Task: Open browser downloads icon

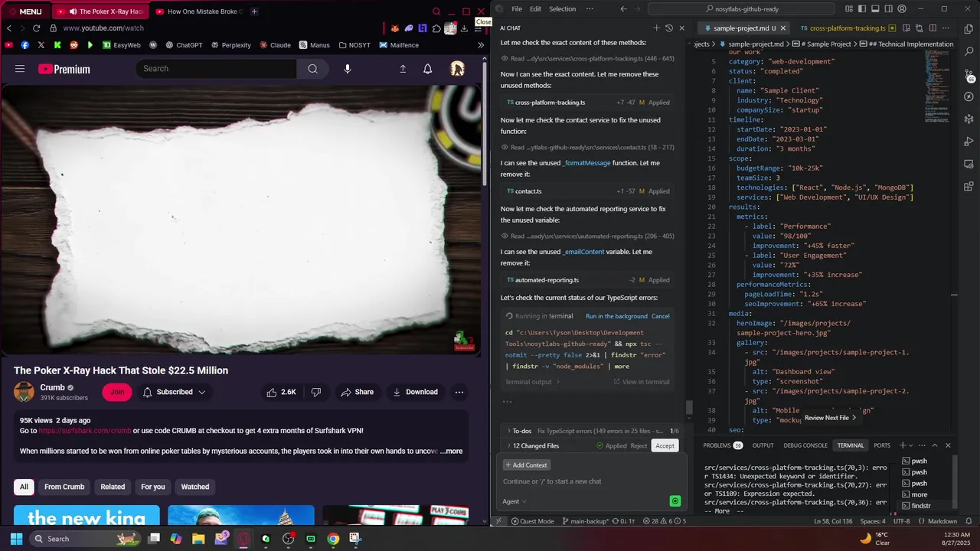Action: (x=464, y=28)
